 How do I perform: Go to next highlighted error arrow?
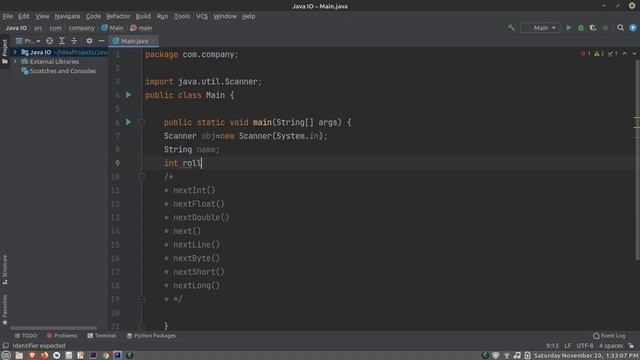pyautogui.click(x=634, y=53)
